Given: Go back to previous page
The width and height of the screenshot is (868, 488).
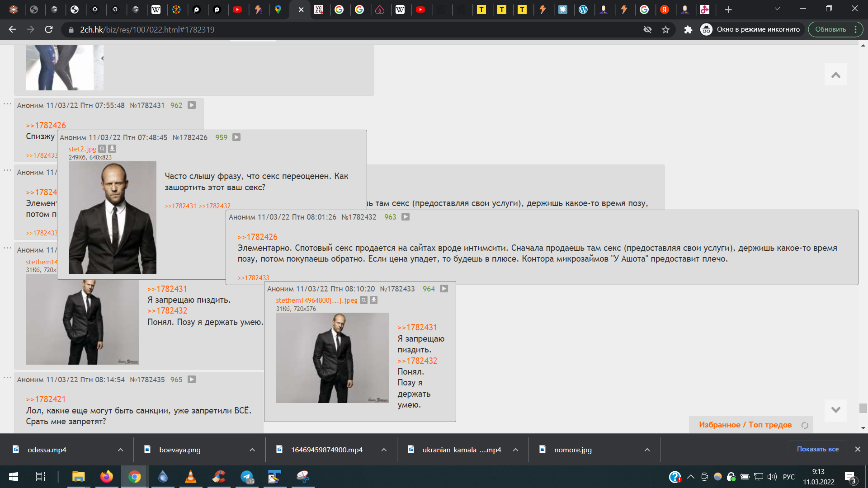Looking at the screenshot, I should click(x=12, y=29).
